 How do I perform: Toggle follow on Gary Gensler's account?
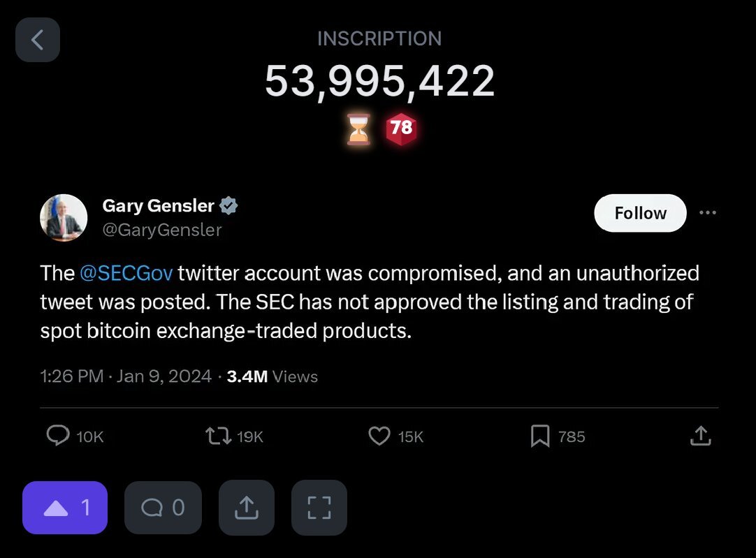[x=639, y=213]
